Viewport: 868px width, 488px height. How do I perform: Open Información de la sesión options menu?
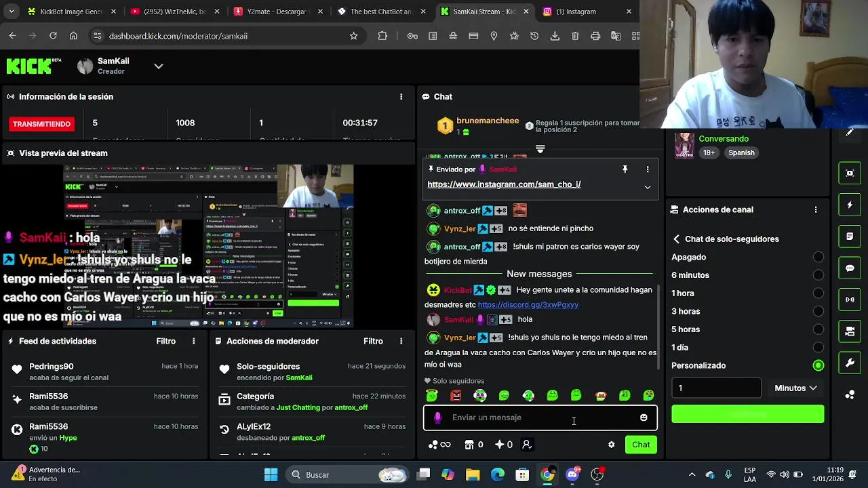pos(401,97)
